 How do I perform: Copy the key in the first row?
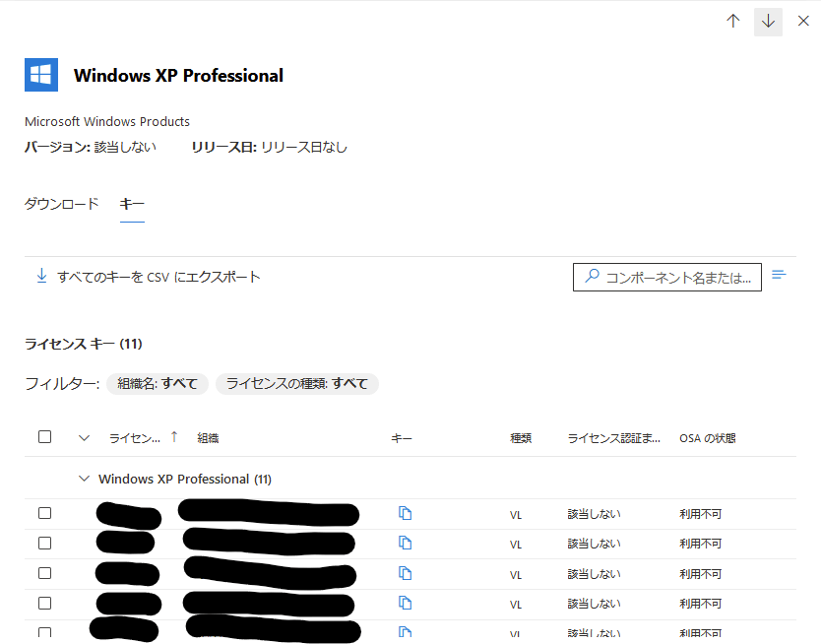406,513
